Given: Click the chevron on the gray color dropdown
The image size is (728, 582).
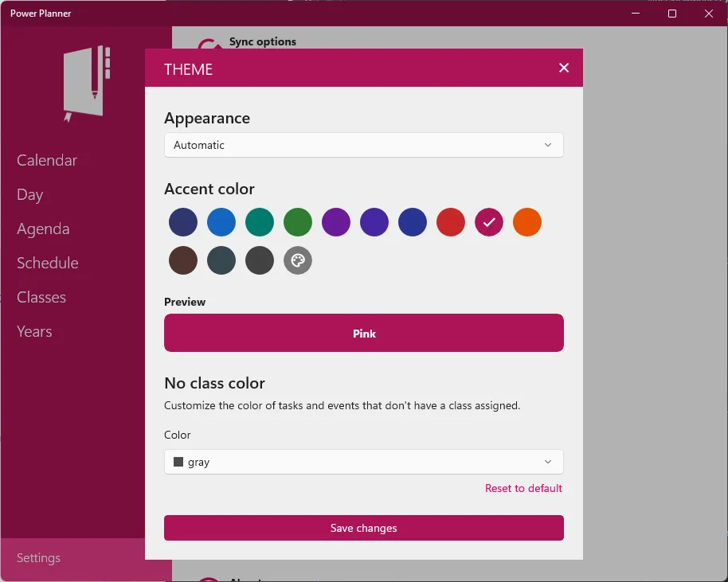Looking at the screenshot, I should coord(548,462).
